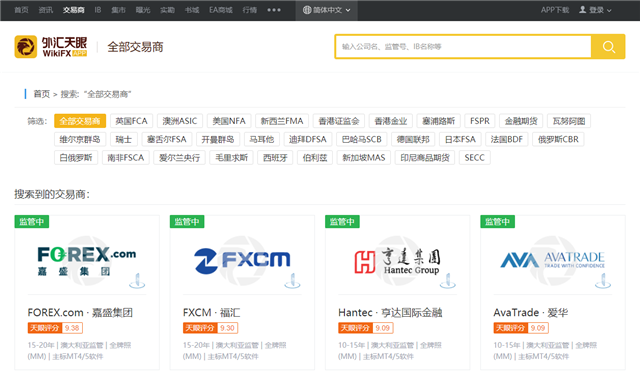Select the 塞浦路斯 filter
This screenshot has width=640, height=376.
(x=439, y=121)
